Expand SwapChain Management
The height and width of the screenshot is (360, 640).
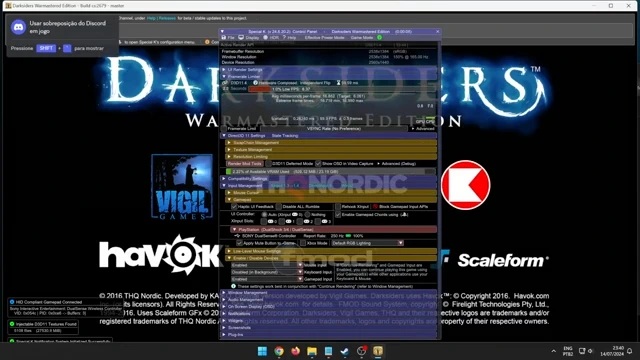[331, 143]
